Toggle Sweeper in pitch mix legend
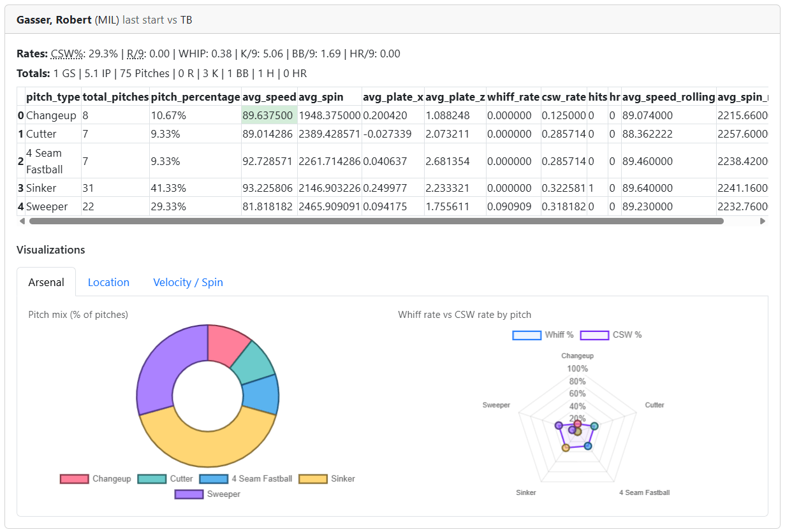Image resolution: width=785 pixels, height=532 pixels. [208, 494]
